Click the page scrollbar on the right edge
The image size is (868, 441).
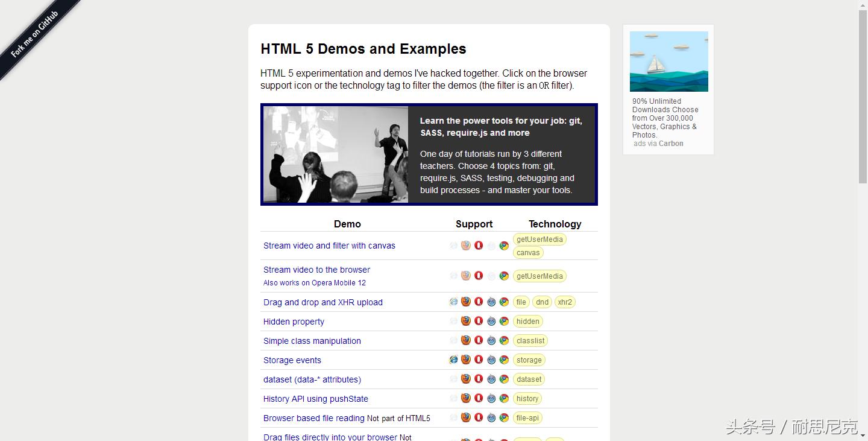[x=863, y=90]
